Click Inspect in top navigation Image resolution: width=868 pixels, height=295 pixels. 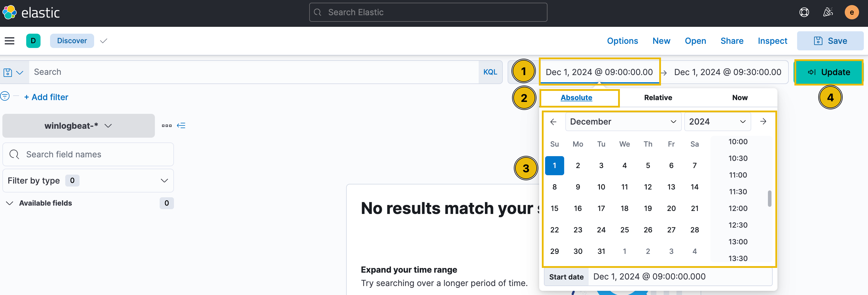pos(772,41)
